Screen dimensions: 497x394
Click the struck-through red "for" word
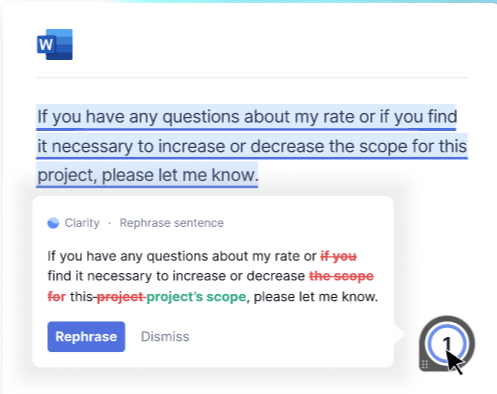coord(57,296)
